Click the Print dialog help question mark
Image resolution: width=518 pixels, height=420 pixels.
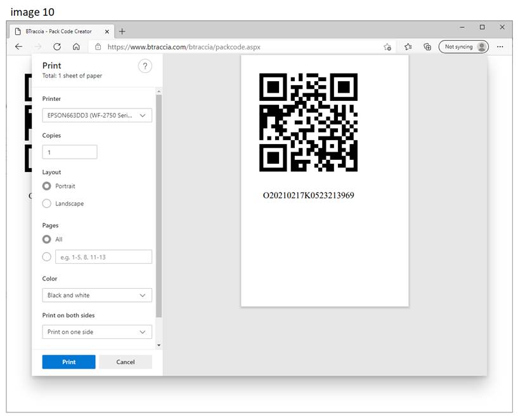pyautogui.click(x=145, y=67)
